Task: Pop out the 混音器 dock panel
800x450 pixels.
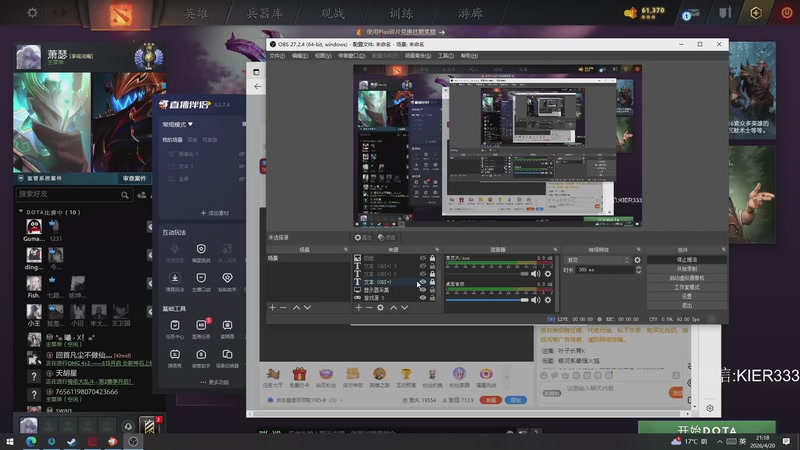Action: click(555, 250)
